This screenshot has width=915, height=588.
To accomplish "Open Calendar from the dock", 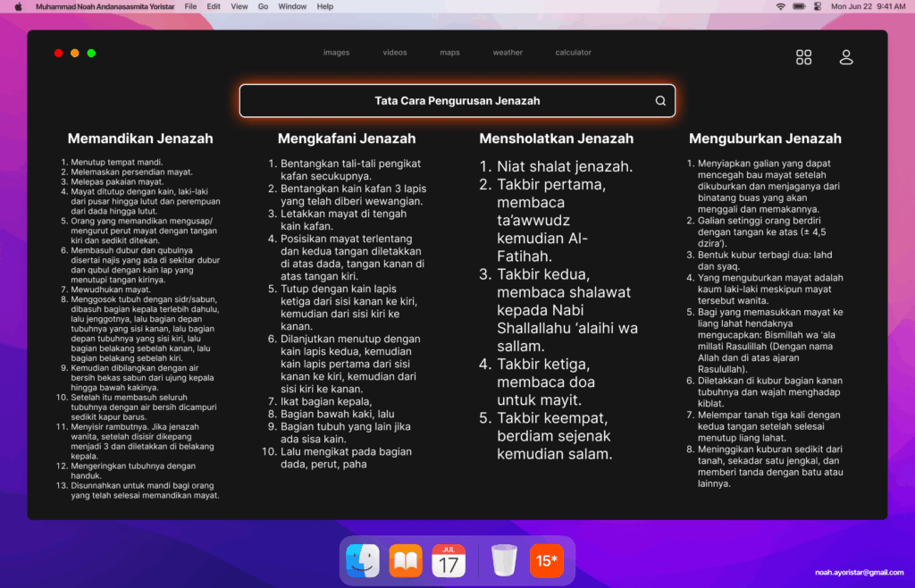I will pos(449,561).
